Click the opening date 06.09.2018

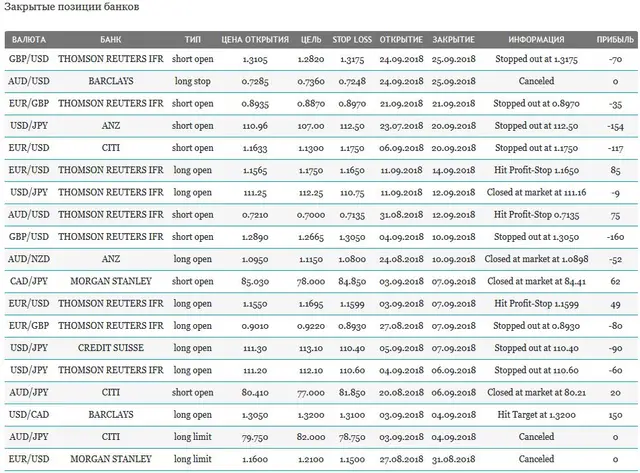[x=401, y=148]
